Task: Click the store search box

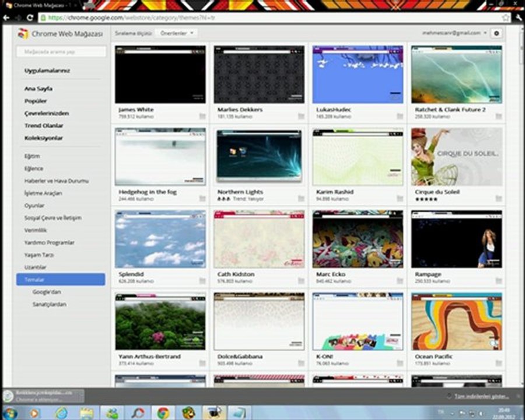Action: tap(61, 51)
